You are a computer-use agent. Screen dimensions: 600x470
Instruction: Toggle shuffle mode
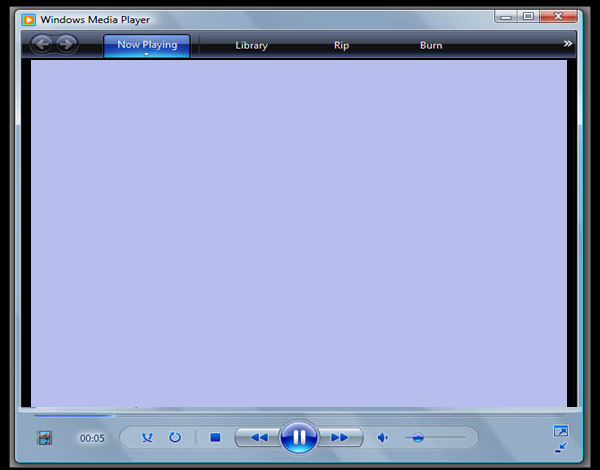pos(148,437)
